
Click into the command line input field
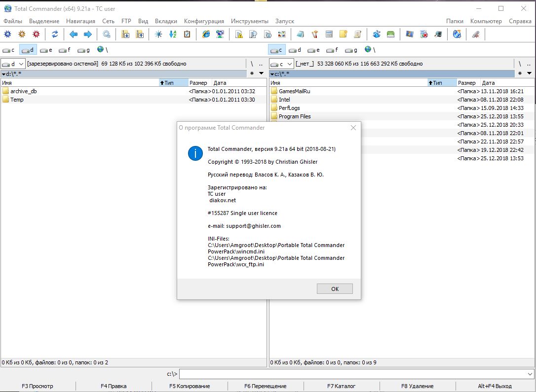tap(353, 374)
